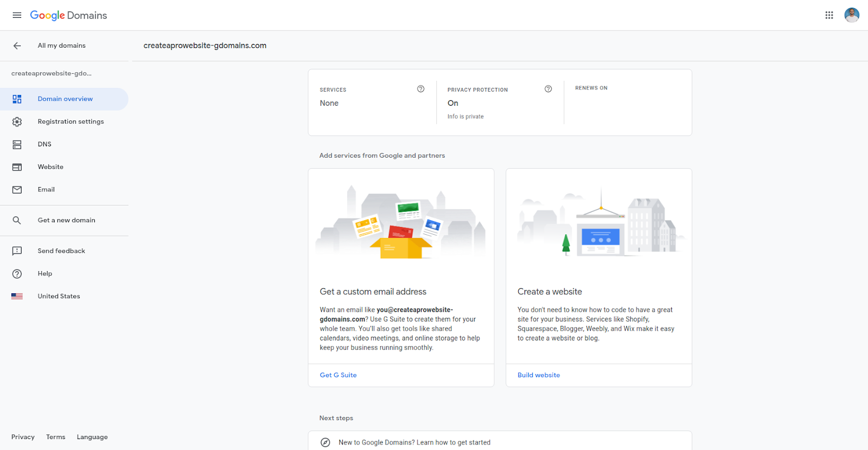Click the search magnifier icon

pos(17,220)
